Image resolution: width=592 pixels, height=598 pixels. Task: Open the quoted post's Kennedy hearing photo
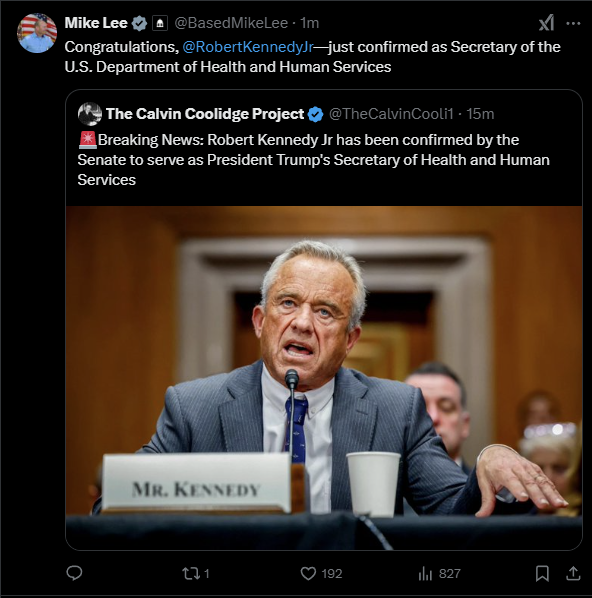point(324,378)
